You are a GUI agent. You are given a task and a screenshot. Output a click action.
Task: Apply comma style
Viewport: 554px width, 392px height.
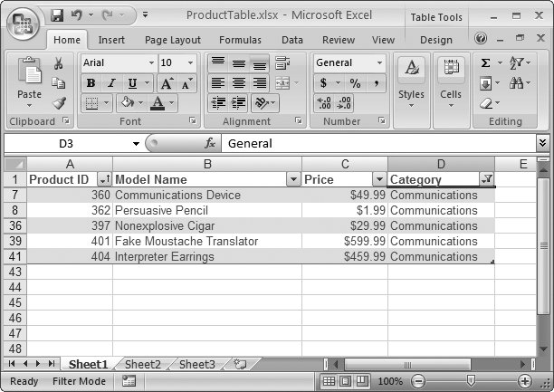tap(376, 83)
